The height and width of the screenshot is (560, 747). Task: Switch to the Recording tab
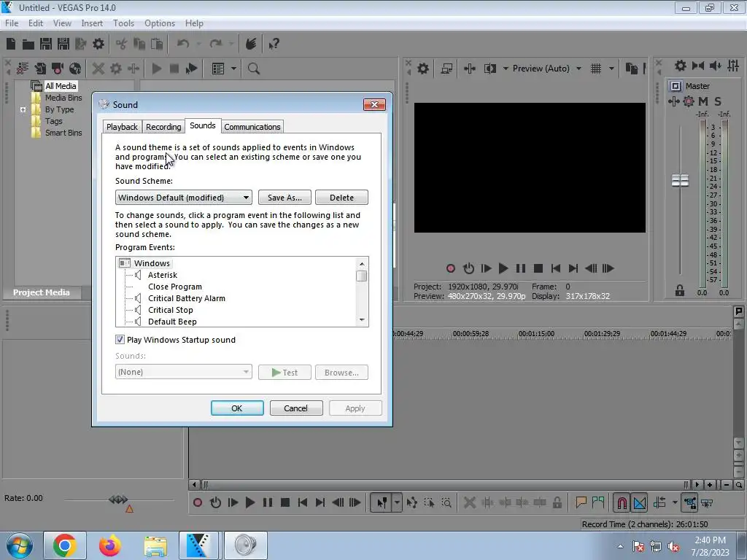point(163,127)
